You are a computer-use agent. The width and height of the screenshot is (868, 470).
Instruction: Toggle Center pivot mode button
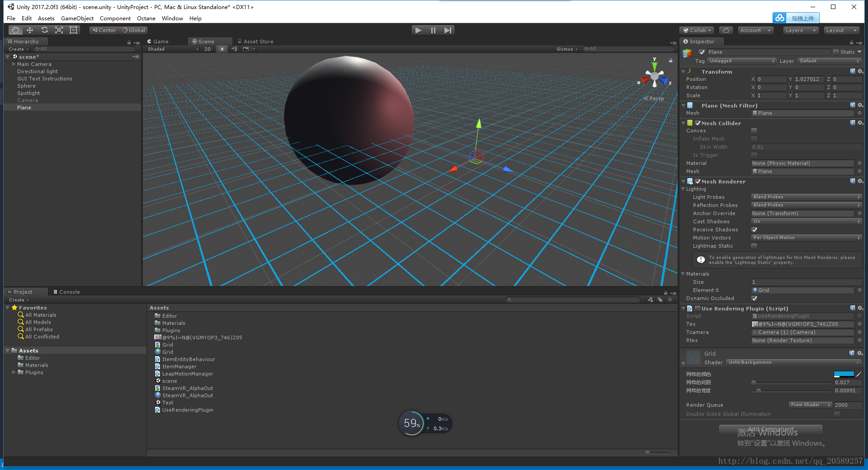(104, 30)
